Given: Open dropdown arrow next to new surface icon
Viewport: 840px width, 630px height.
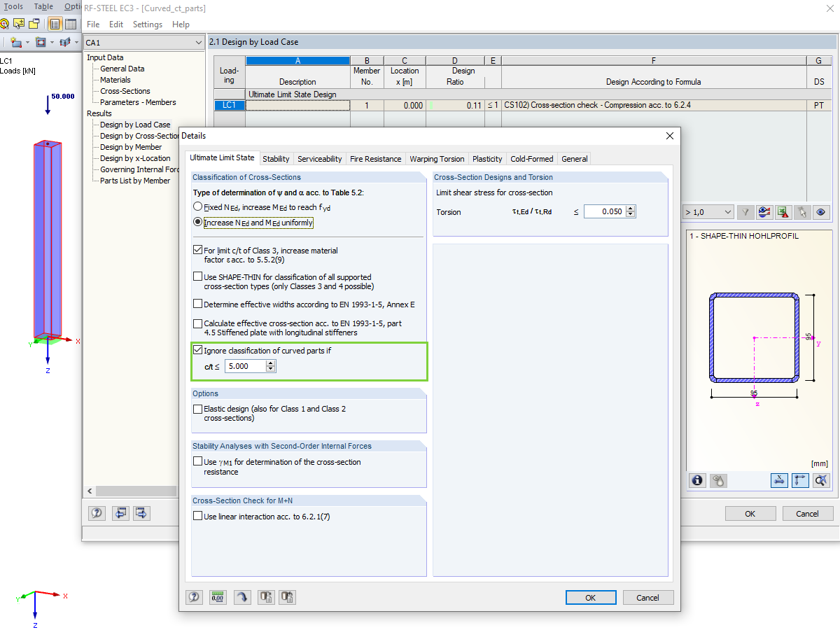Looking at the screenshot, I should 27,42.
